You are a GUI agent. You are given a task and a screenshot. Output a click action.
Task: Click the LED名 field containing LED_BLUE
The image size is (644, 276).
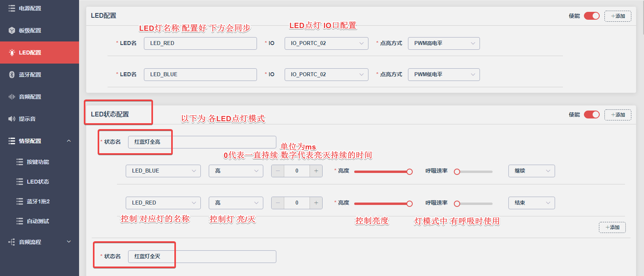coord(200,75)
